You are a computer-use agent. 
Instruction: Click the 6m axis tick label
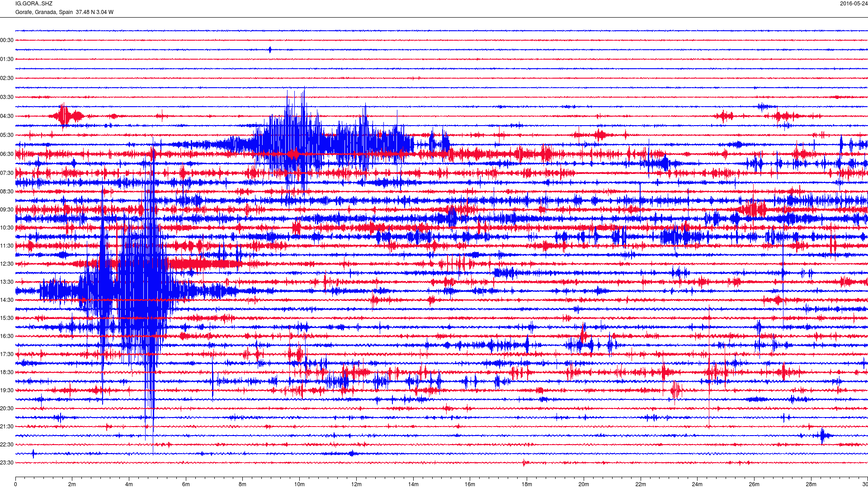click(x=186, y=484)
